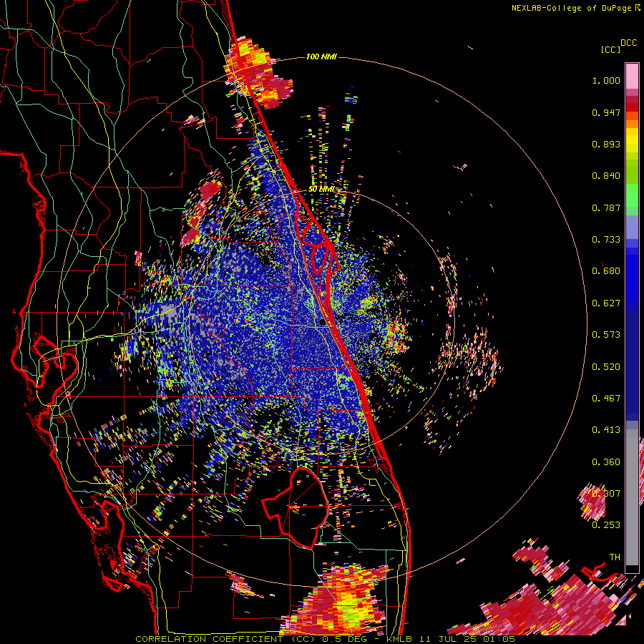Select the 0.733 scale value
Image resolution: width=644 pixels, height=644 pixels.
click(606, 240)
